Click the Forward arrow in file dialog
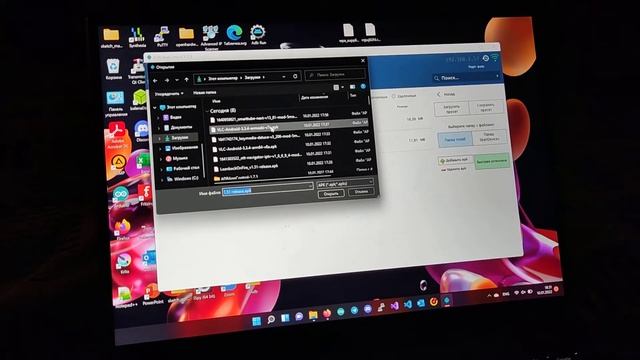This screenshot has width=640, height=360. [167, 80]
